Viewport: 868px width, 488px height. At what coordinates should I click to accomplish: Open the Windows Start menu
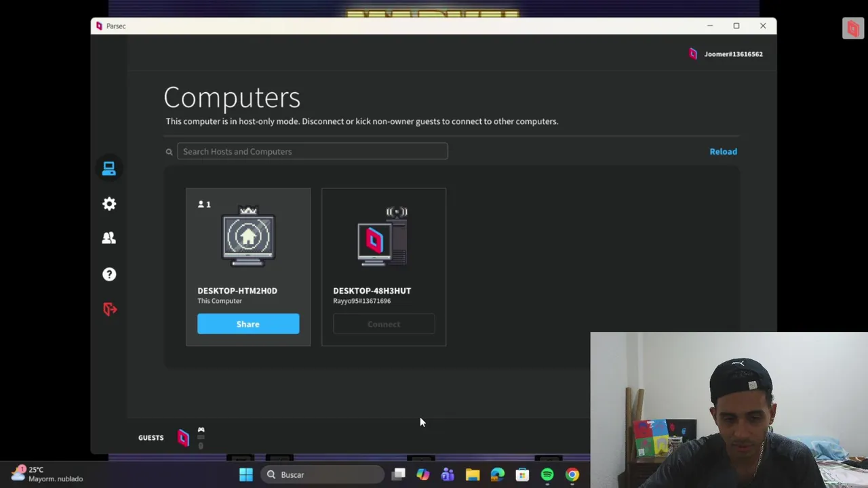click(x=246, y=475)
